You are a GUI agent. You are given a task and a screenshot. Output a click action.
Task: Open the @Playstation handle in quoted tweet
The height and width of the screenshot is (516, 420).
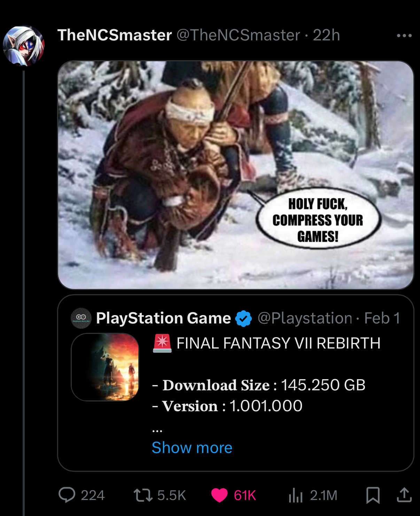click(305, 318)
